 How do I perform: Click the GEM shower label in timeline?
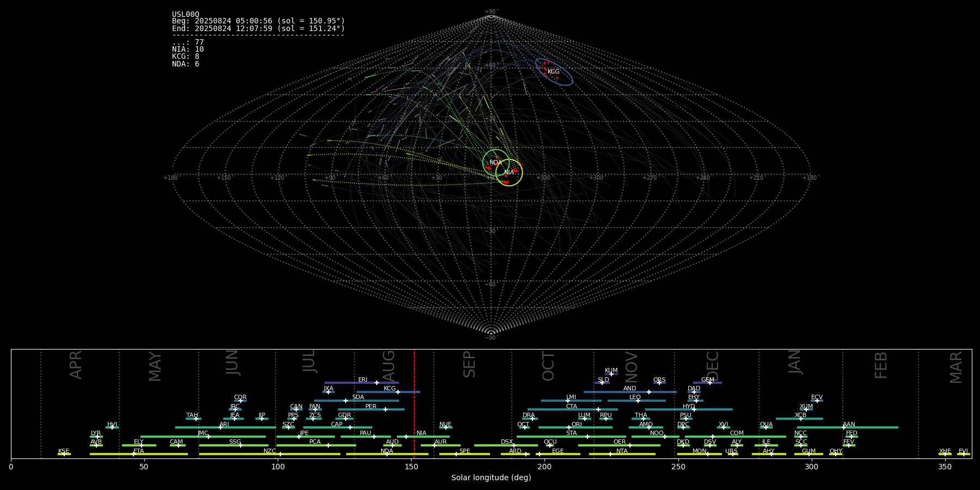(708, 380)
